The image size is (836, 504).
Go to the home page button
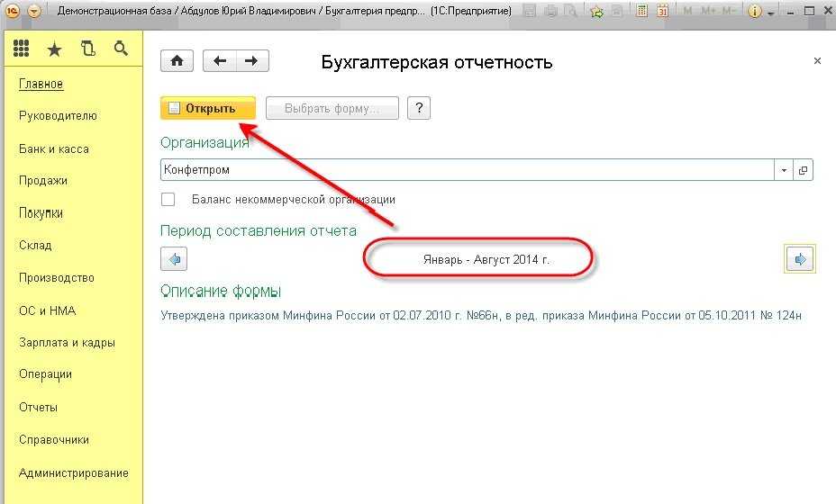177,61
